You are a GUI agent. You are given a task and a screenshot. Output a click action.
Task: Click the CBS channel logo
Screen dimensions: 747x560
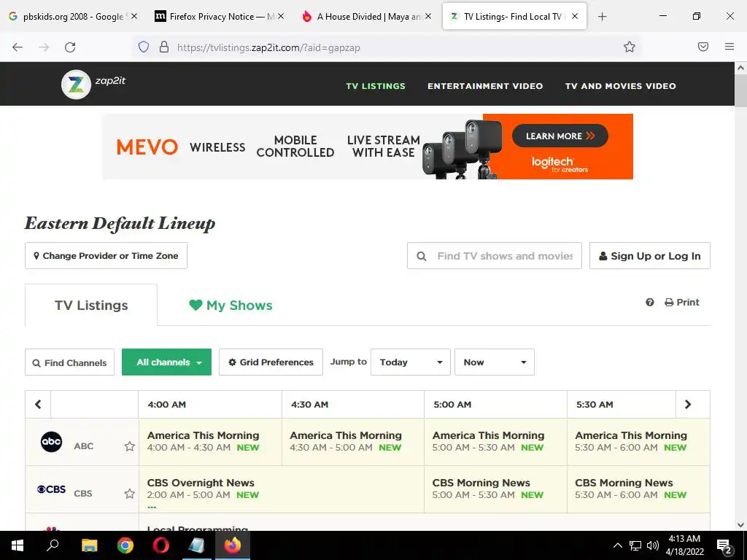pyautogui.click(x=52, y=489)
